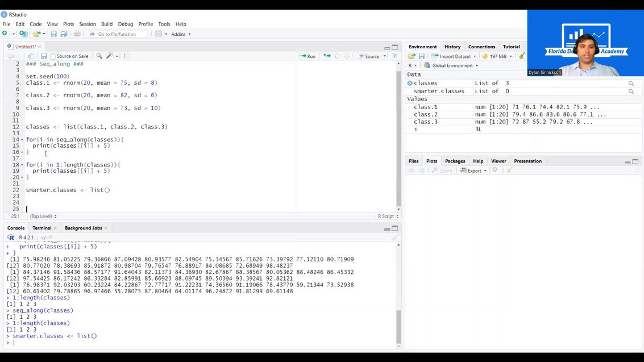Switch to the History tab
This screenshot has width=644, height=362.
pos(452,47)
